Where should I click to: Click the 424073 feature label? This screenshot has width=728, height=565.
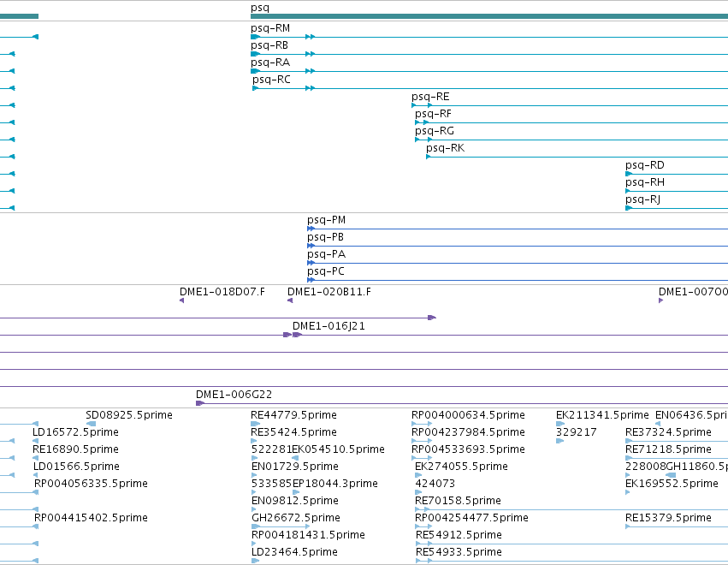(435, 484)
